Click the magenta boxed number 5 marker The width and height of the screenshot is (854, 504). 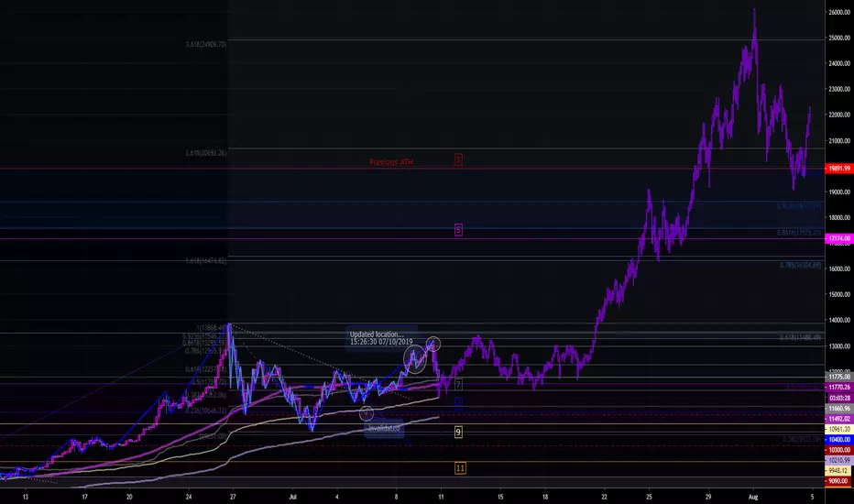point(458,230)
